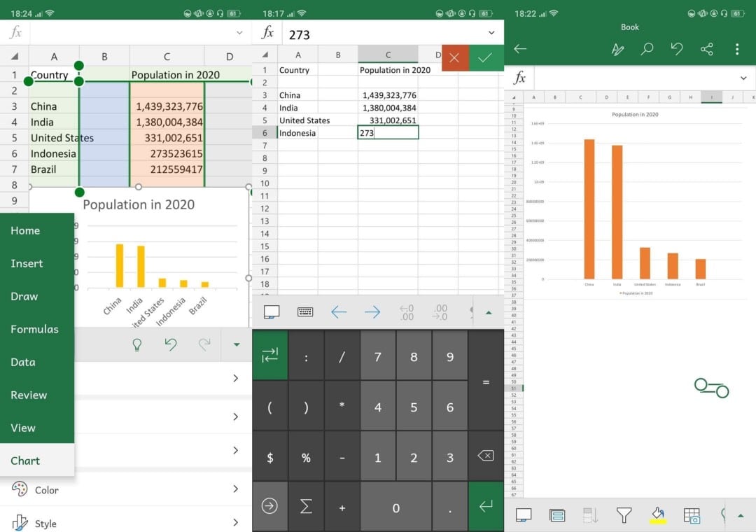This screenshot has height=532, width=756.
Task: Open the View ribbon tab
Action: [22, 427]
